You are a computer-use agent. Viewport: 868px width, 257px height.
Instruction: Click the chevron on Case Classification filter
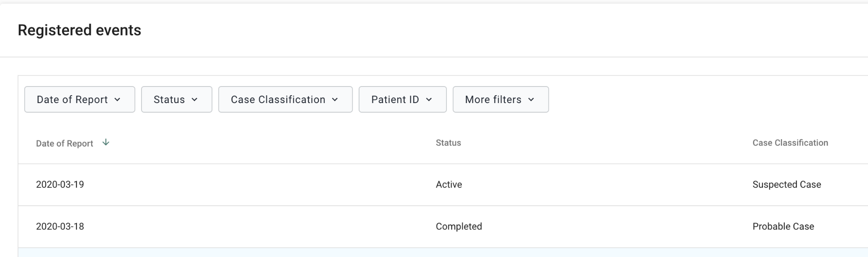coord(335,100)
